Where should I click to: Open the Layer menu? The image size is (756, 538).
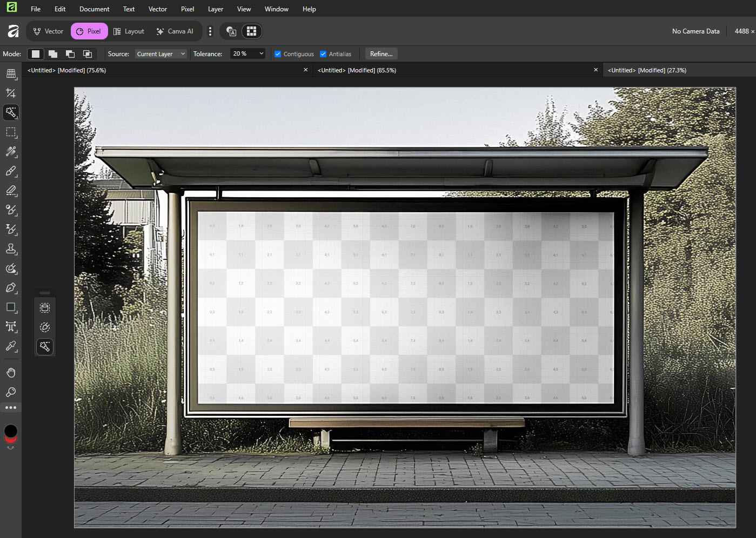coord(215,9)
